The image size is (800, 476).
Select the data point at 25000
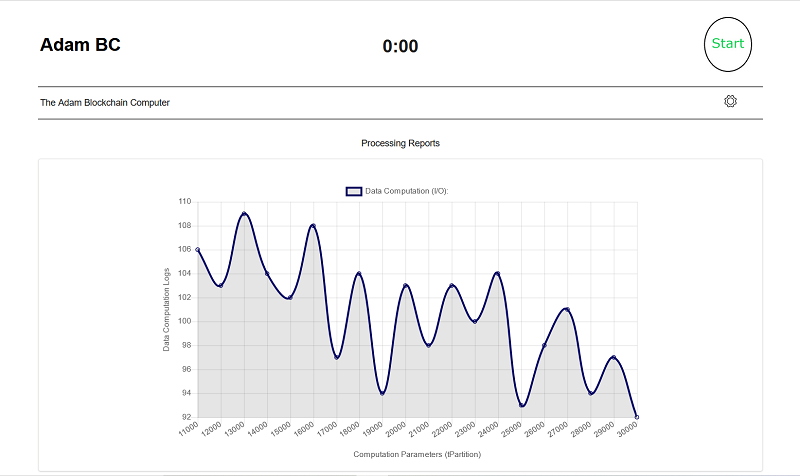point(521,406)
